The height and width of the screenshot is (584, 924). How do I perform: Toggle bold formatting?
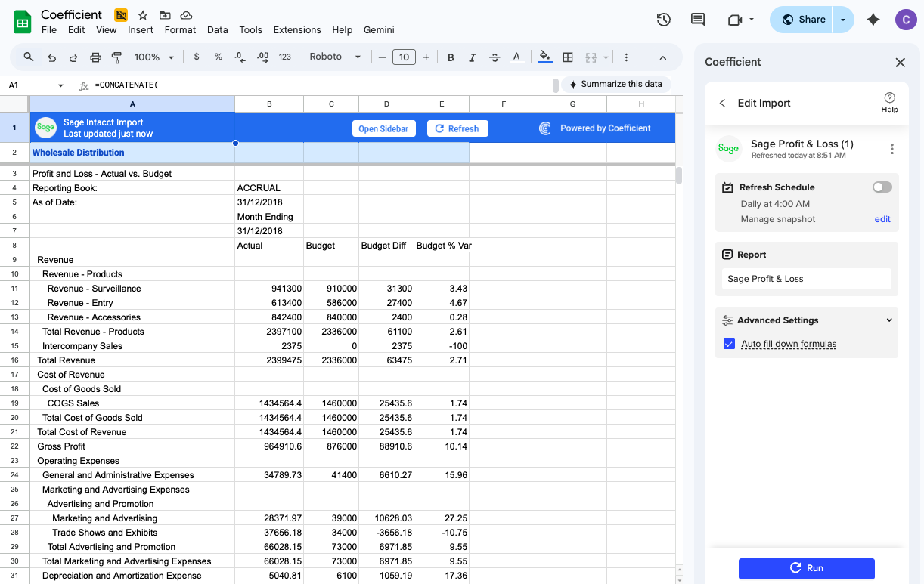(450, 57)
